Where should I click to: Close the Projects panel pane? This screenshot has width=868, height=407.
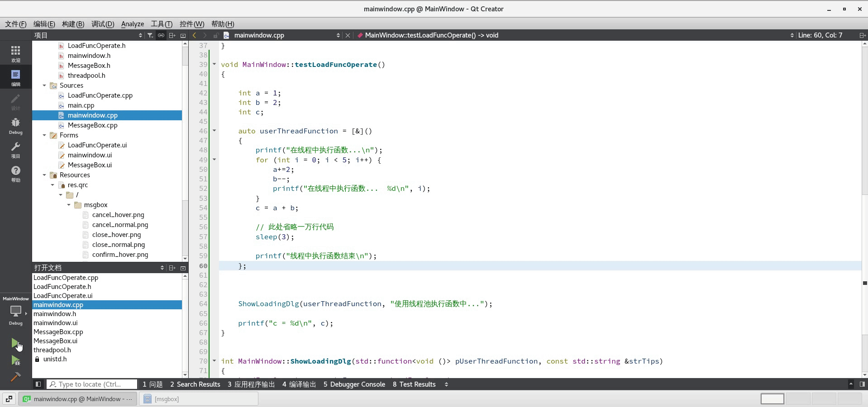point(183,35)
